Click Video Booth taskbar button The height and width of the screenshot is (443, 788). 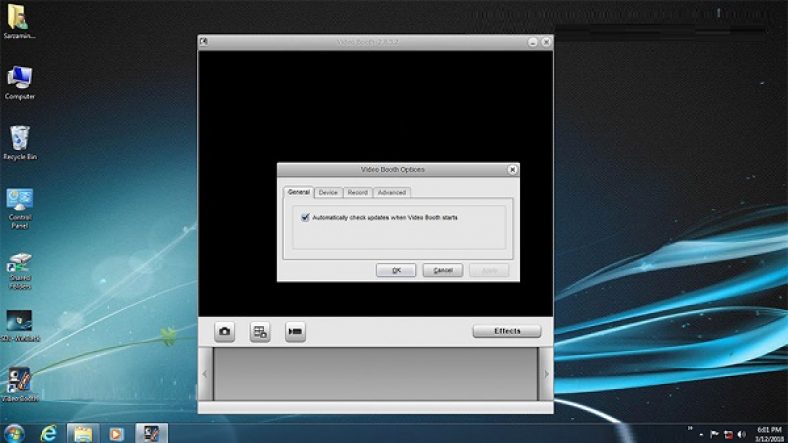pyautogui.click(x=151, y=433)
